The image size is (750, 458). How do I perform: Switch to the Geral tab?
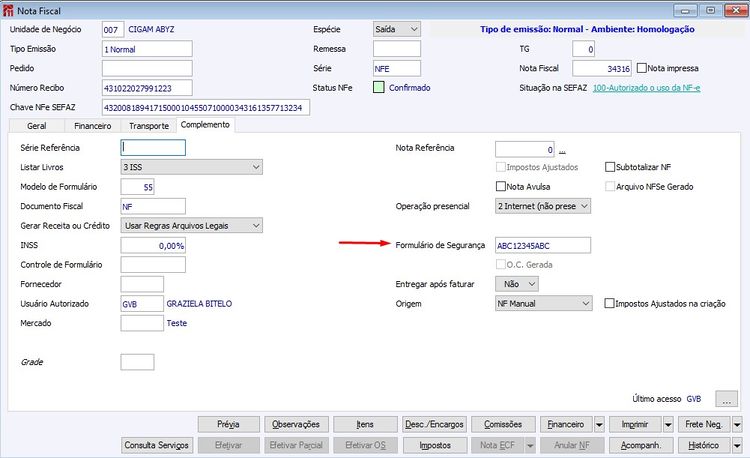point(37,126)
